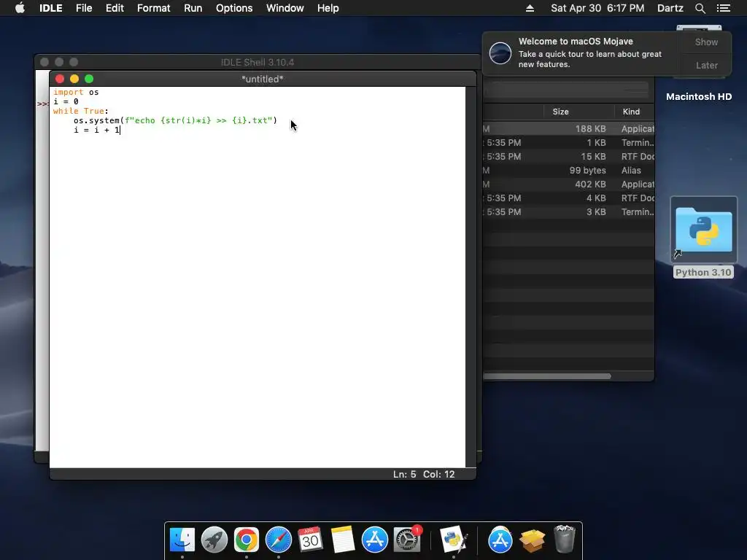Click the 'i = 0' line in editor

[x=66, y=101]
